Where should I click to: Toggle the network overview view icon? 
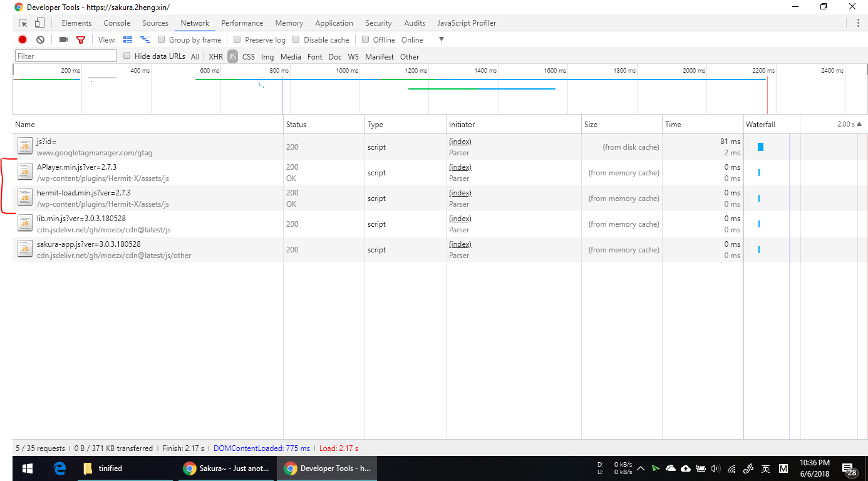coord(145,39)
